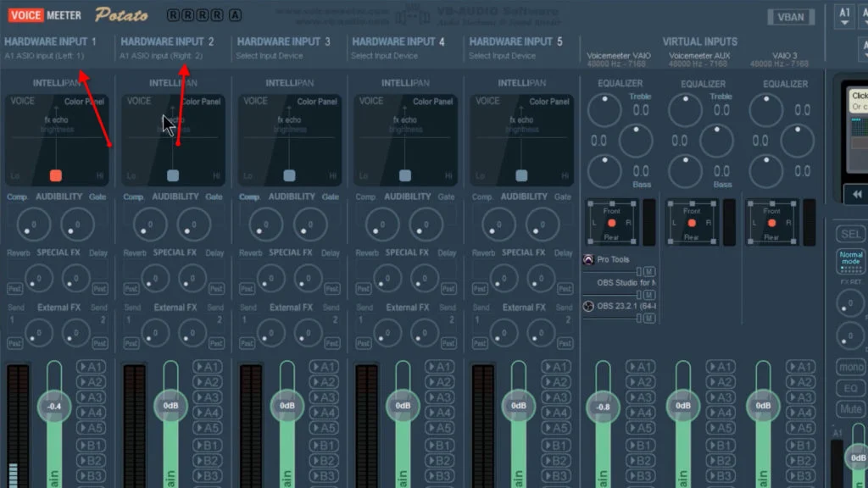The width and height of the screenshot is (868, 488).
Task: Toggle the mono button on bus A1
Action: (x=850, y=367)
